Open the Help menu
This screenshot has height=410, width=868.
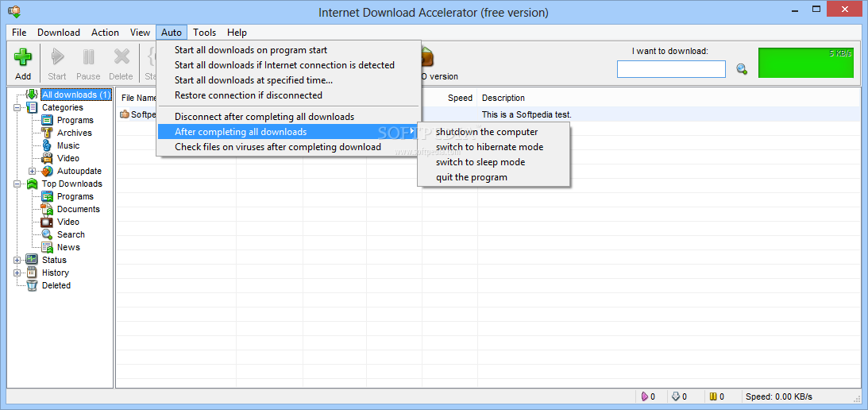237,33
